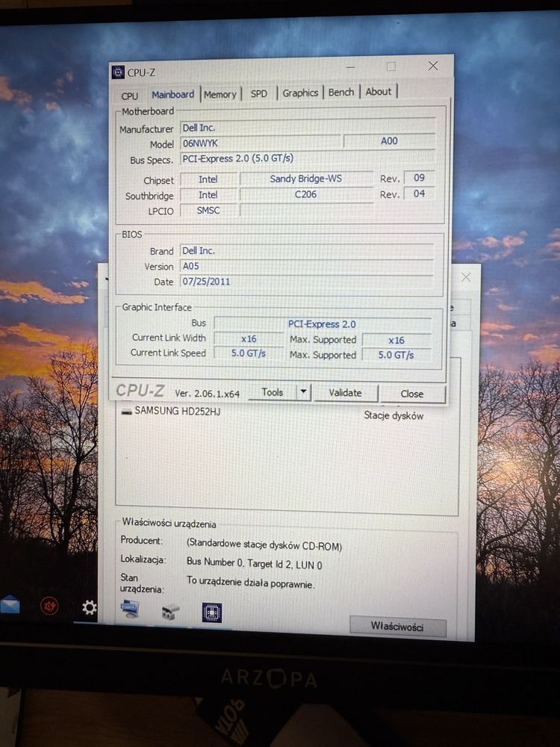
Task: Click the BIOS Date 07/25/2011
Action: pos(307,281)
